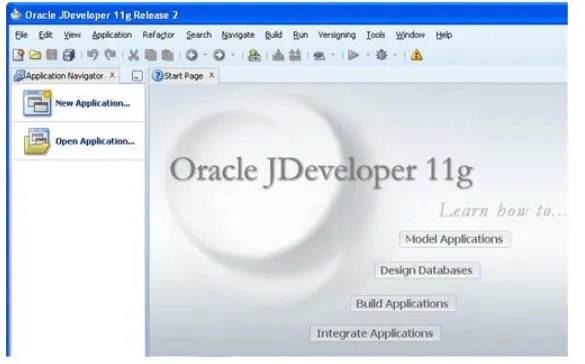Click the New toolbar icon
585x364 pixels.
(x=18, y=55)
